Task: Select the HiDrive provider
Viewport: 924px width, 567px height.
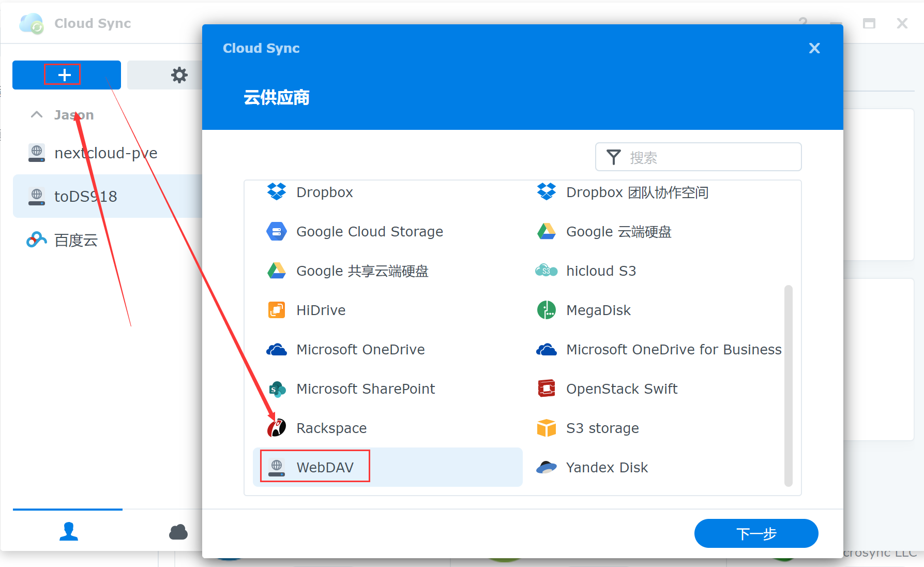Action: (321, 310)
